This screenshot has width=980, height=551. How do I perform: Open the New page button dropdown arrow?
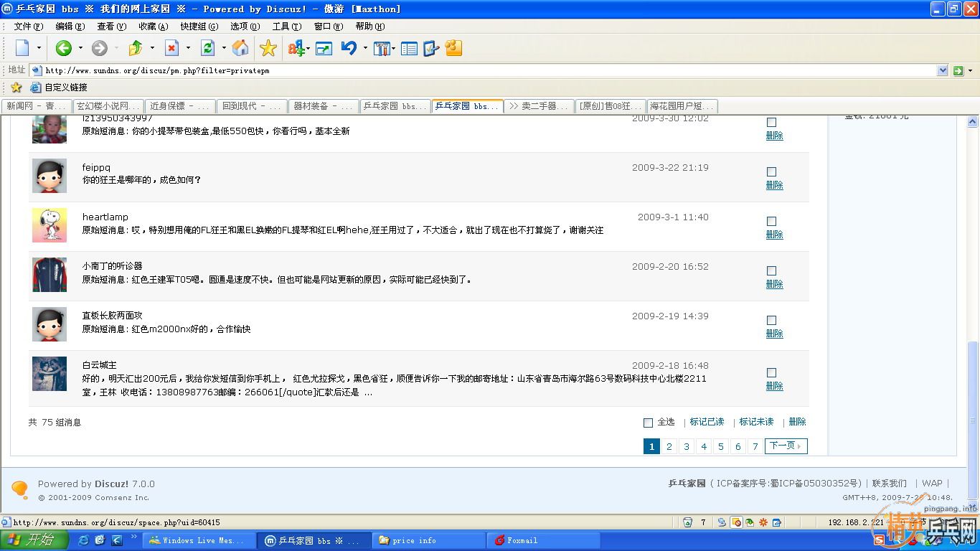click(x=39, y=48)
